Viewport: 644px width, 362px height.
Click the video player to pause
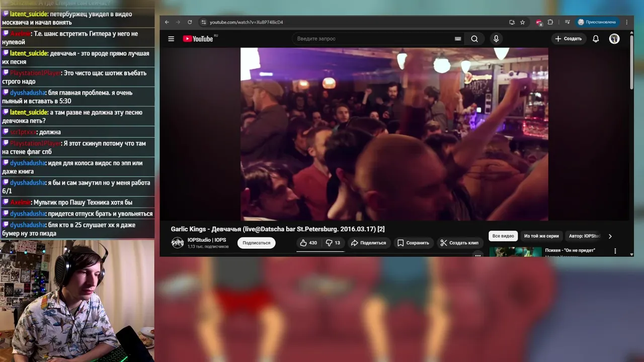tap(394, 134)
